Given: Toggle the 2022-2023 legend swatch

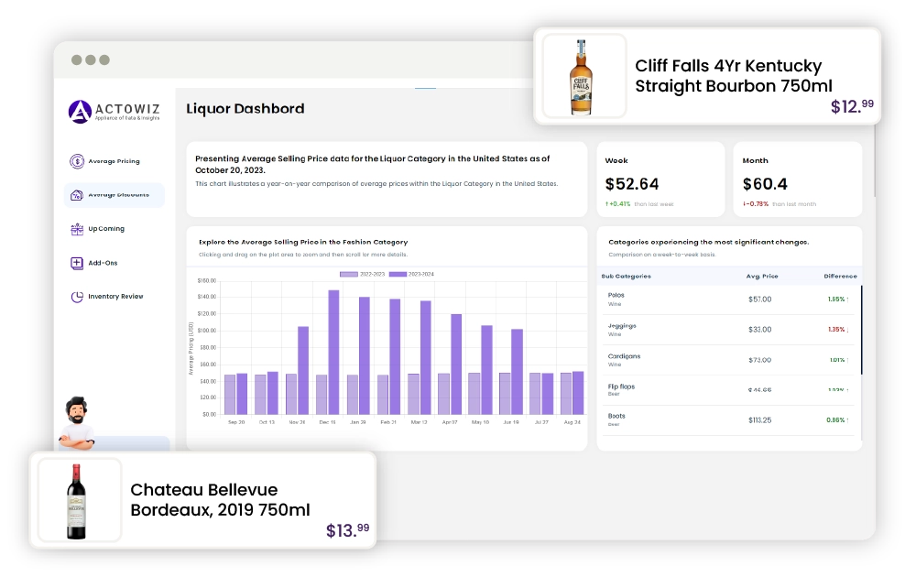Looking at the screenshot, I should tap(349, 274).
